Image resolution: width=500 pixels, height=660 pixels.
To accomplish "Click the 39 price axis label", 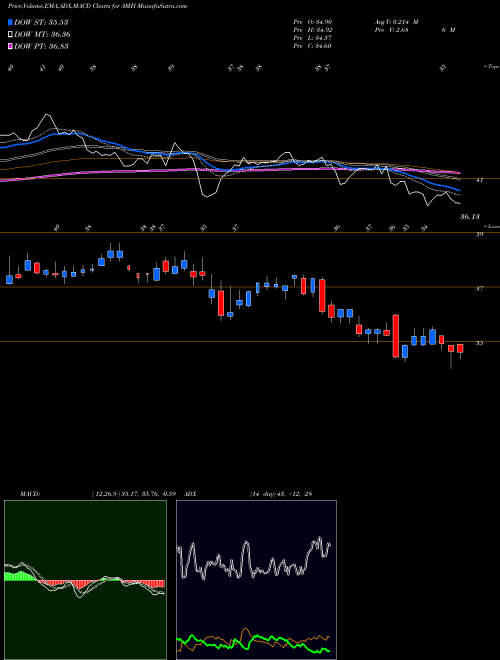I will pyautogui.click(x=479, y=235).
